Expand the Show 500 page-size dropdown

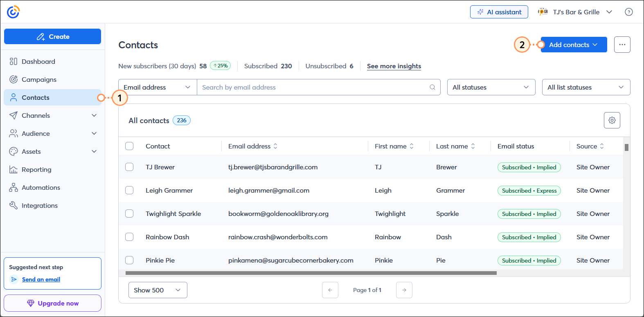[158, 290]
